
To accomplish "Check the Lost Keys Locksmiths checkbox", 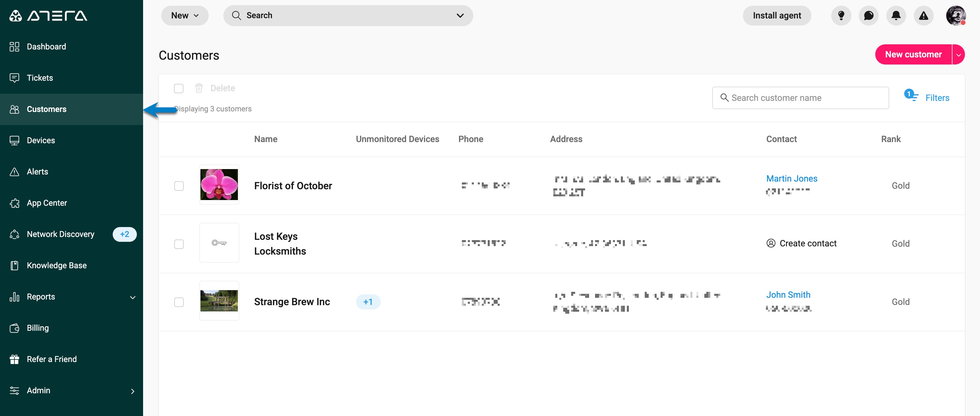I will click(179, 244).
